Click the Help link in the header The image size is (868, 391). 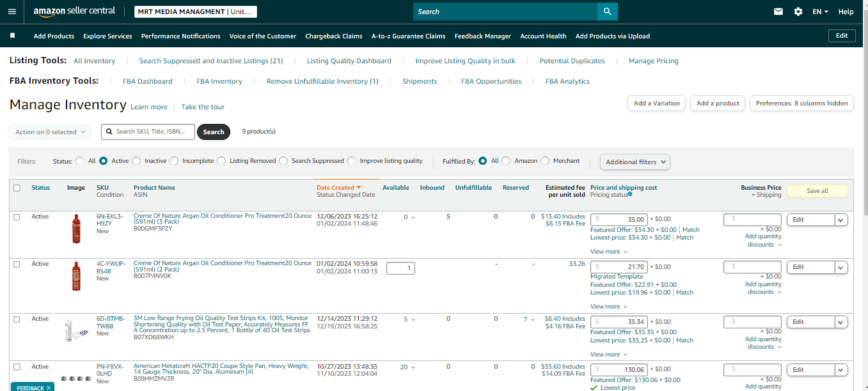pyautogui.click(x=846, y=11)
